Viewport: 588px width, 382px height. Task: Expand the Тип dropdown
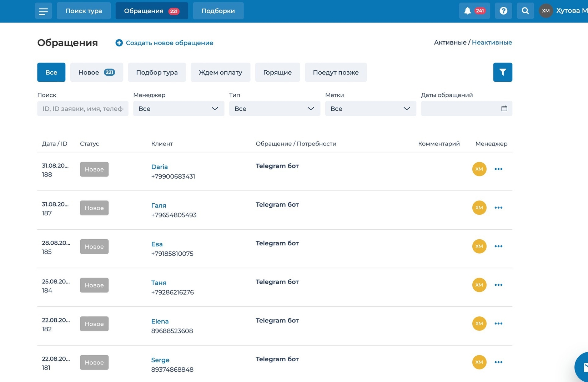pos(274,108)
